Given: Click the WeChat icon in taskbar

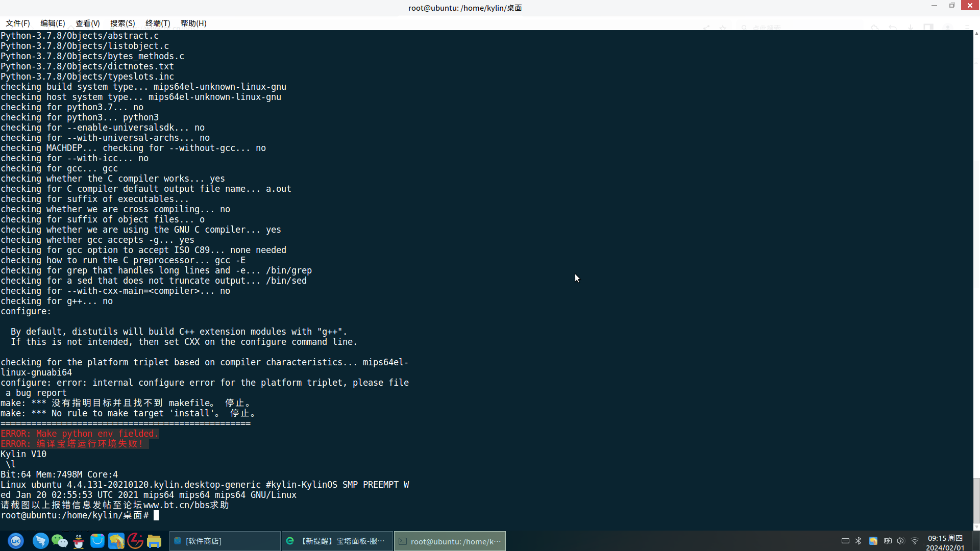Looking at the screenshot, I should coord(59,541).
